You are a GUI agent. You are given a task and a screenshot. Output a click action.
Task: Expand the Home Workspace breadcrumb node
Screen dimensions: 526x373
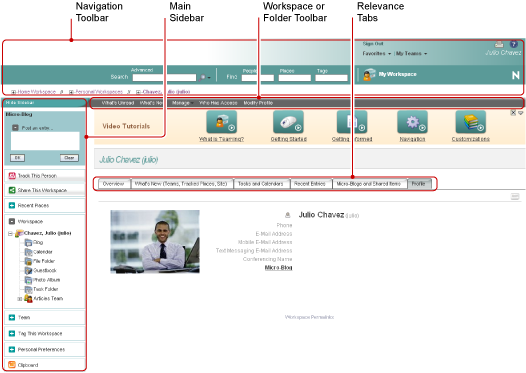[14, 92]
